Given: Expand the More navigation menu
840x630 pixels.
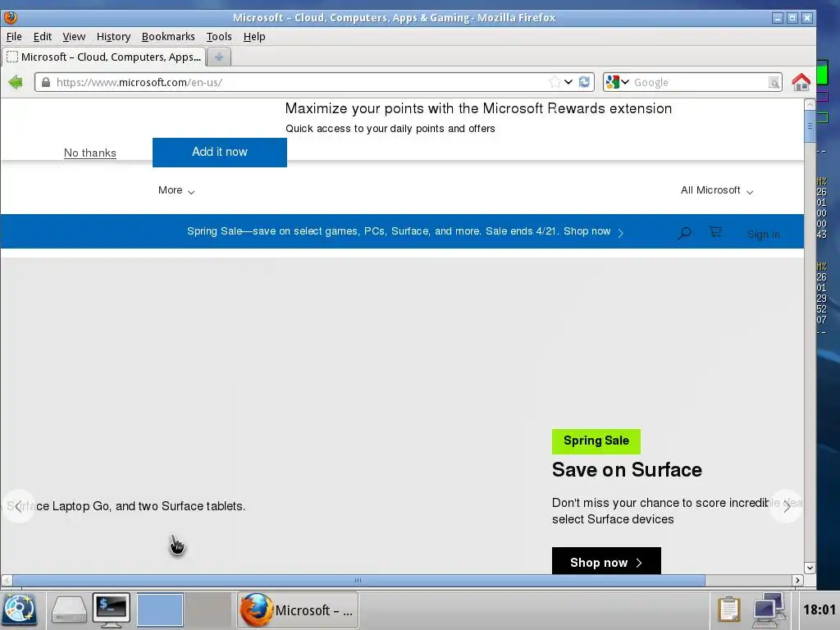Looking at the screenshot, I should [176, 190].
